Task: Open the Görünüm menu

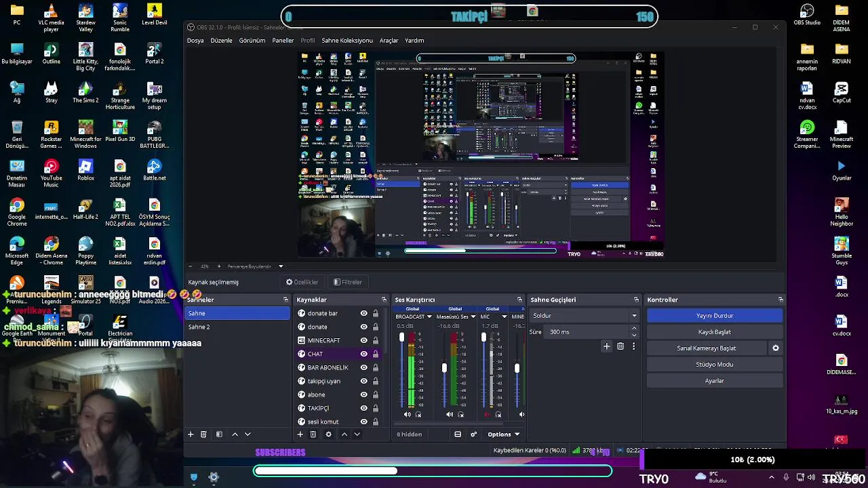Action: 252,41
